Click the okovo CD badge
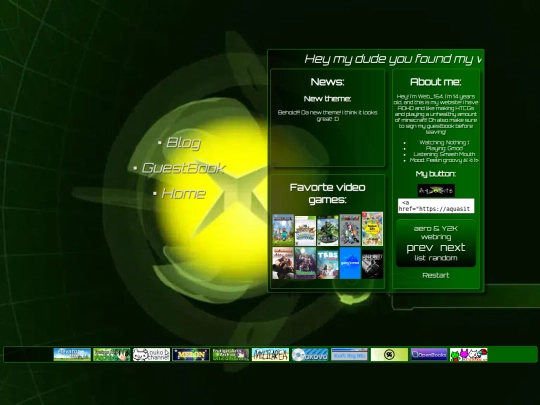The image size is (540, 405). tap(310, 354)
